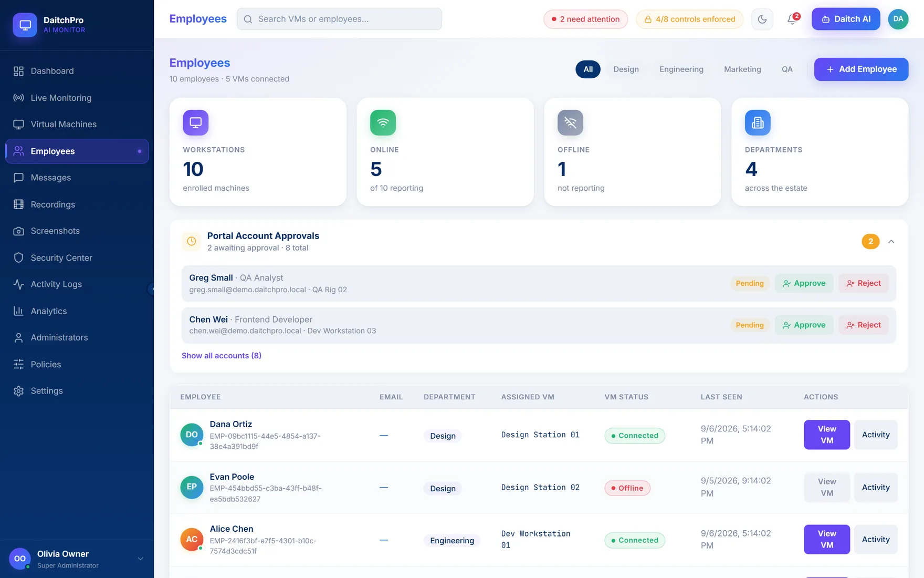Image resolution: width=924 pixels, height=578 pixels.
Task: Filter employees by Engineering department
Action: pyautogui.click(x=681, y=69)
